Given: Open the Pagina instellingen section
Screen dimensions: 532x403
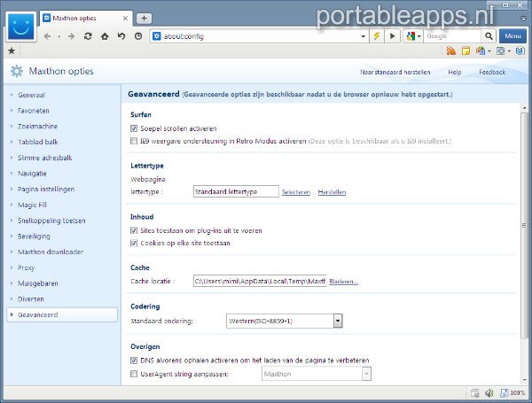Looking at the screenshot, I should click(x=46, y=190).
